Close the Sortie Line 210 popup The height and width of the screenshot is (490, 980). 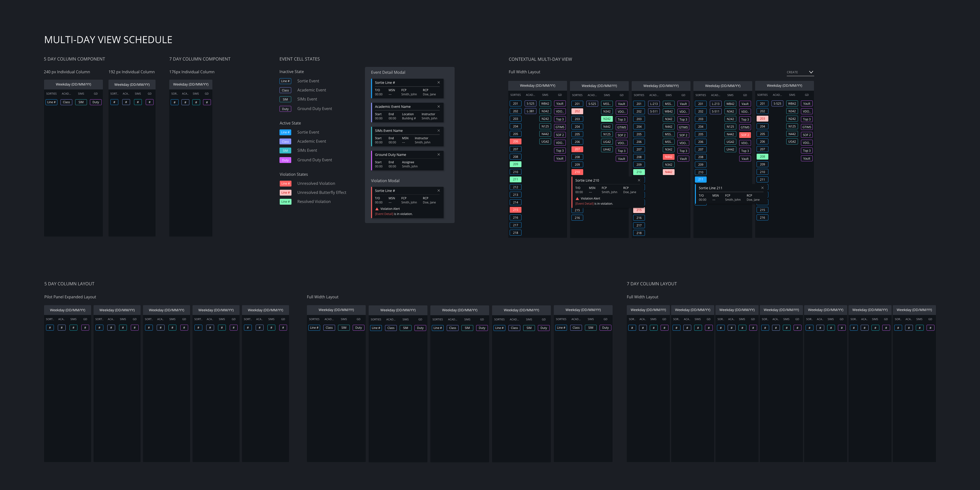pyautogui.click(x=639, y=180)
